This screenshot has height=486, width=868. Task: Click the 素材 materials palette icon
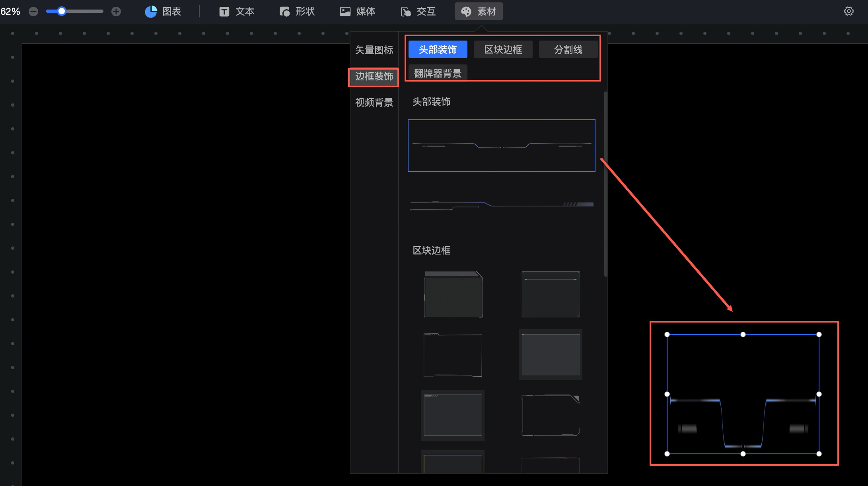[466, 12]
